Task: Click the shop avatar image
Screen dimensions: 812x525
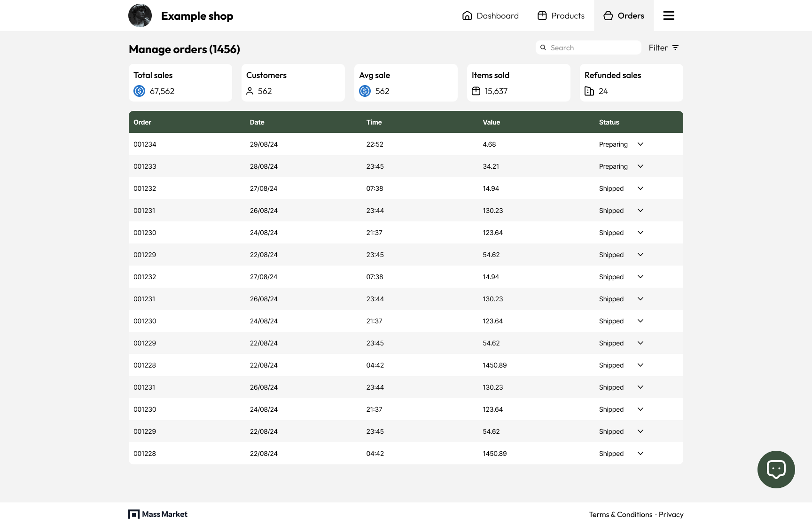Action: click(140, 16)
